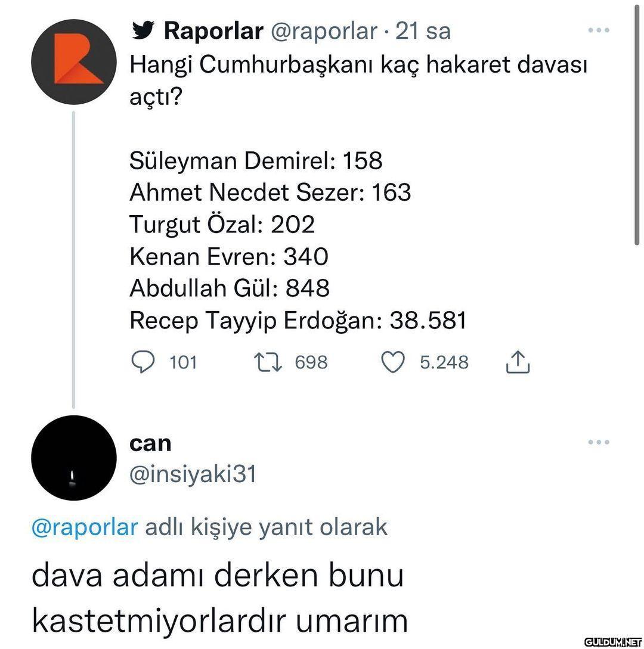Click the 21 sa timestamp
The width and height of the screenshot is (644, 649).
(x=423, y=31)
